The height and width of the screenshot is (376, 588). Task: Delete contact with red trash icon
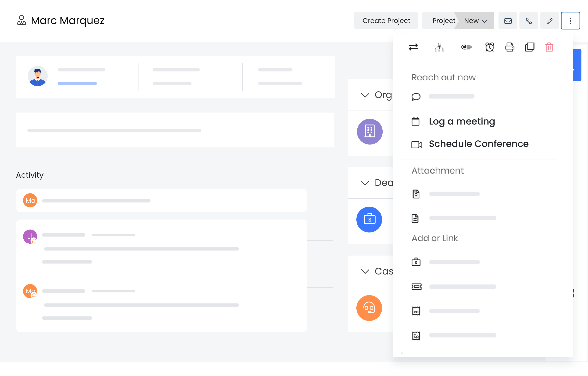click(549, 47)
